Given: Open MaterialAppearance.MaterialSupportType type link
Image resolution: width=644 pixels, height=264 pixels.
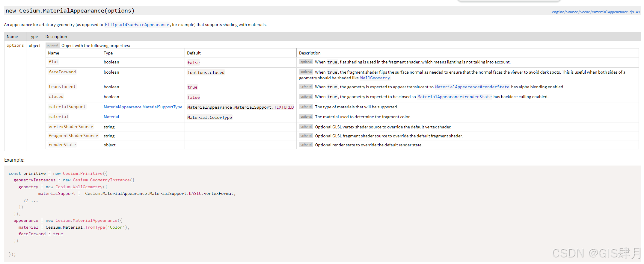Looking at the screenshot, I should (143, 107).
